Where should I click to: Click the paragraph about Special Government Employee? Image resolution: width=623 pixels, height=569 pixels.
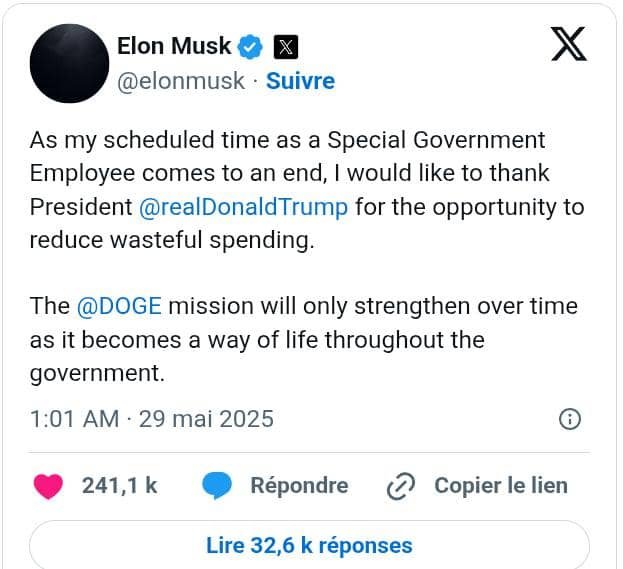point(300,190)
